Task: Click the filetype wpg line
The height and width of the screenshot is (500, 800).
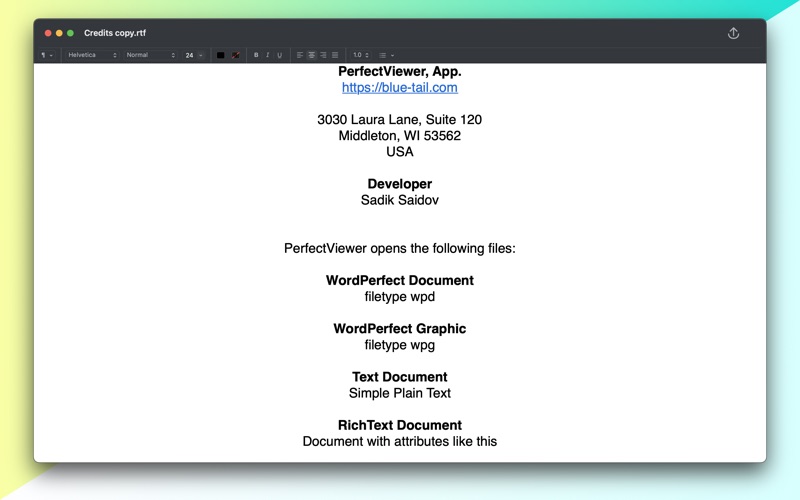Action: 399,345
